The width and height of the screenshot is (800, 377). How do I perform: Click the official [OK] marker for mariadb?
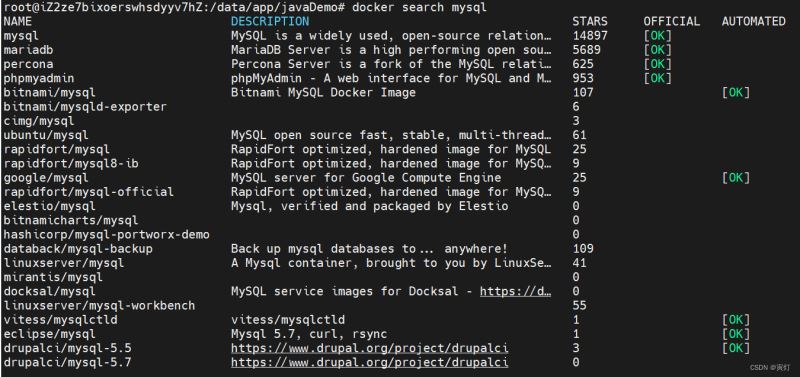[x=658, y=50]
